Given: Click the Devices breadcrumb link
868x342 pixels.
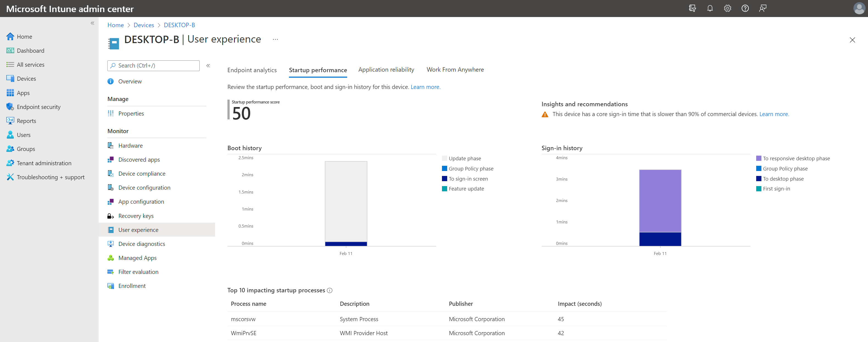Looking at the screenshot, I should click(144, 25).
